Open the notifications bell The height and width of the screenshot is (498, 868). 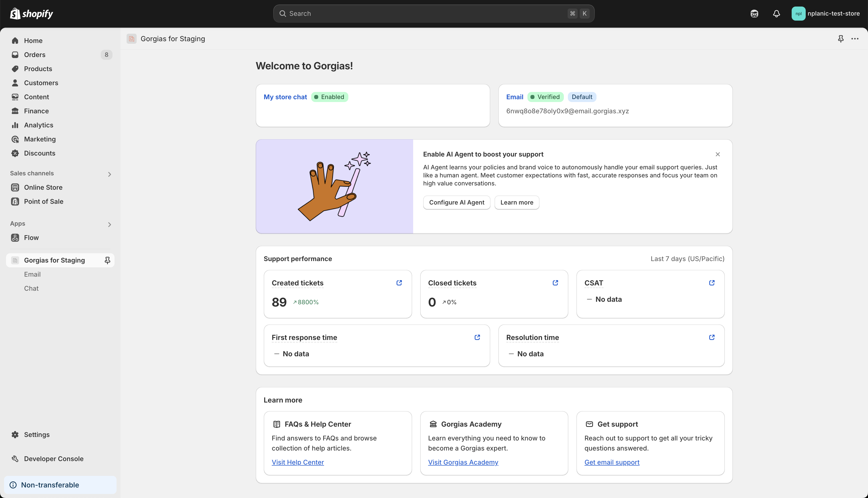point(776,14)
